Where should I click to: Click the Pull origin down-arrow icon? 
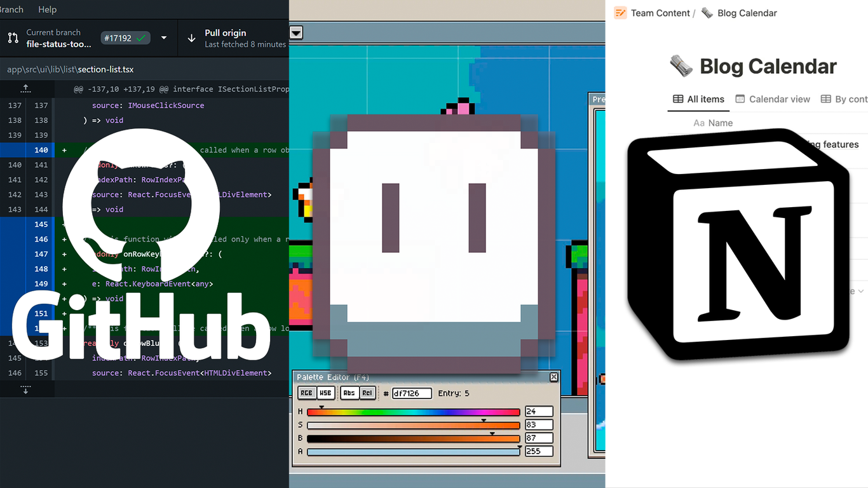191,38
